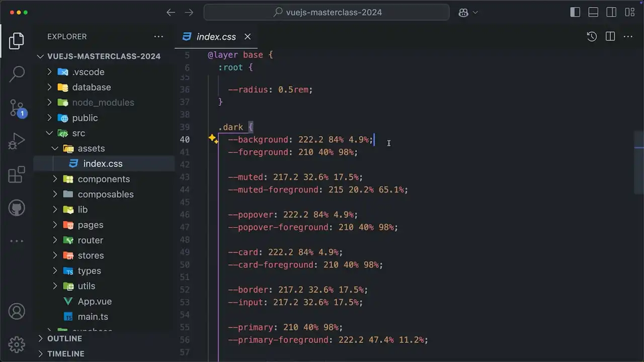The width and height of the screenshot is (644, 362).
Task: Open editor More Actions ellipsis
Action: tap(628, 36)
